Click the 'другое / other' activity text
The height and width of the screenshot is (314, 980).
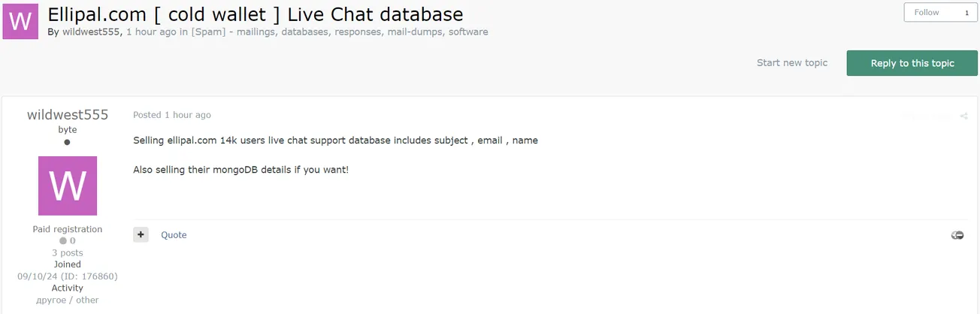tap(68, 300)
